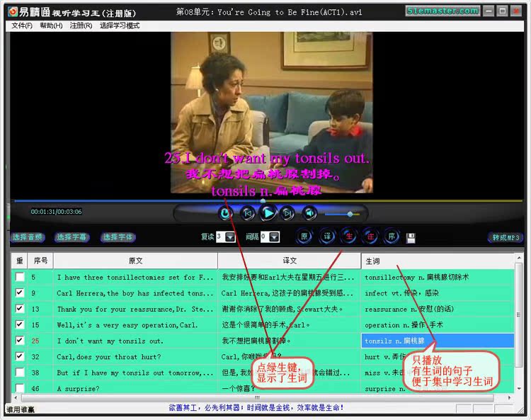The width and height of the screenshot is (531, 420).
Task: Click the horizontal scrollbar left arrow
Action: [16, 397]
